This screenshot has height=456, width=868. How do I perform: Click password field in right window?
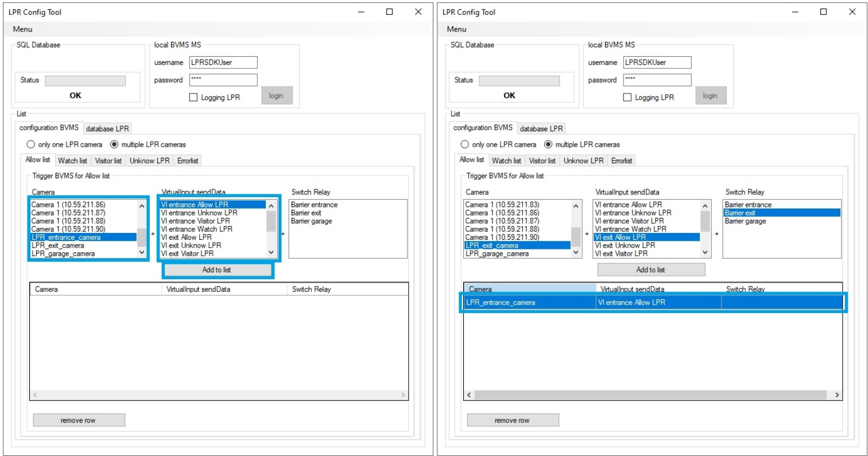[657, 80]
